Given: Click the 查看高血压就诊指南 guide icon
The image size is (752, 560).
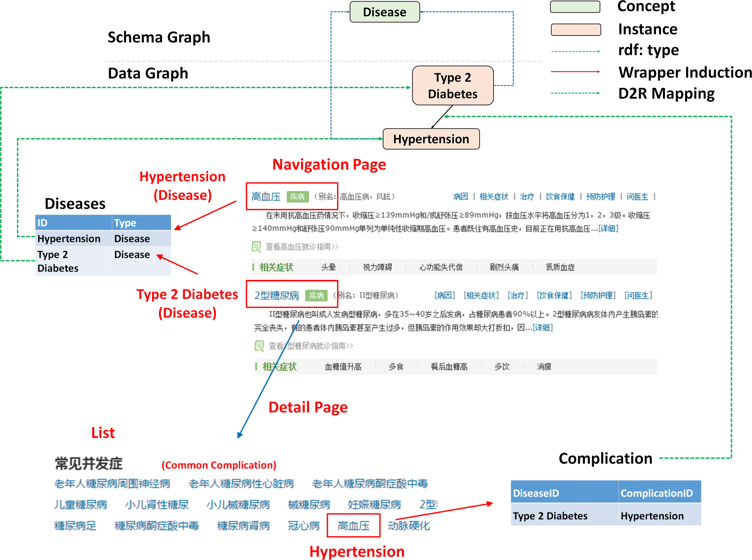Looking at the screenshot, I should [256, 246].
